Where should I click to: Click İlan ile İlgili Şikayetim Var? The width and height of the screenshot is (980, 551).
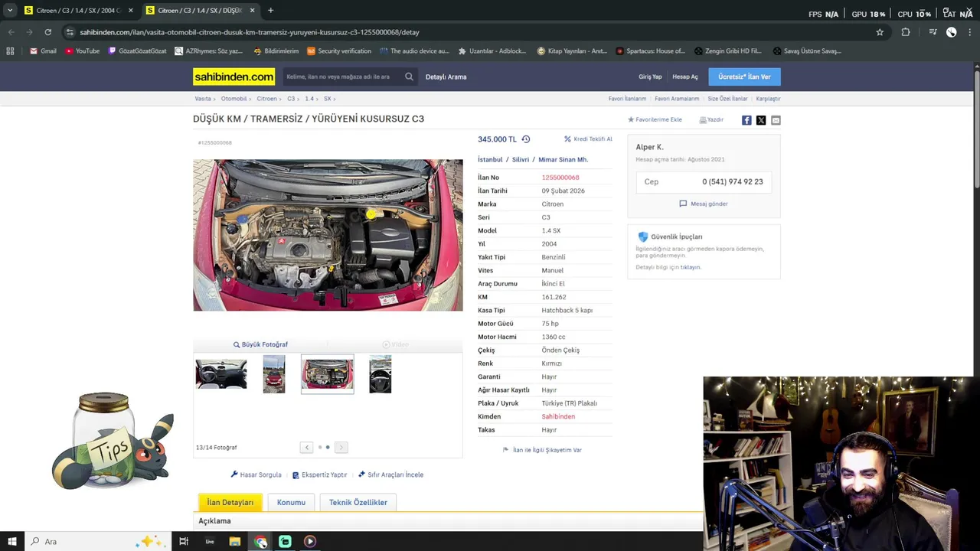542,450
